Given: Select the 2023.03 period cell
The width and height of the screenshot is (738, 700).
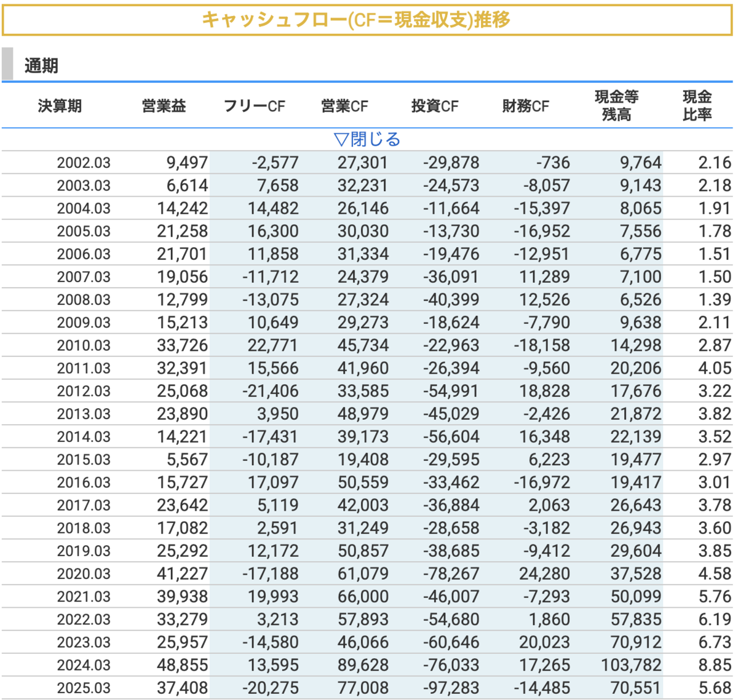Looking at the screenshot, I should pos(84,642).
